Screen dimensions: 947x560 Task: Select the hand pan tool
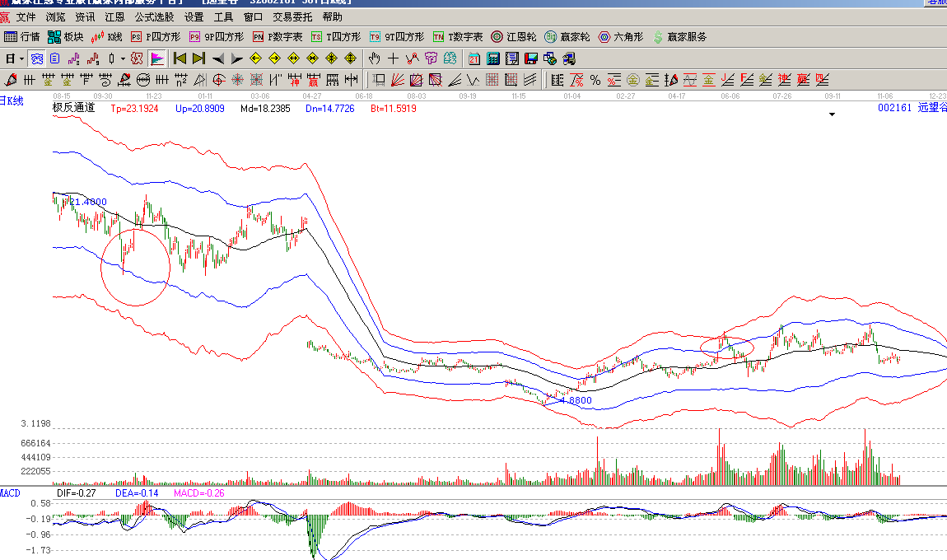[x=374, y=58]
